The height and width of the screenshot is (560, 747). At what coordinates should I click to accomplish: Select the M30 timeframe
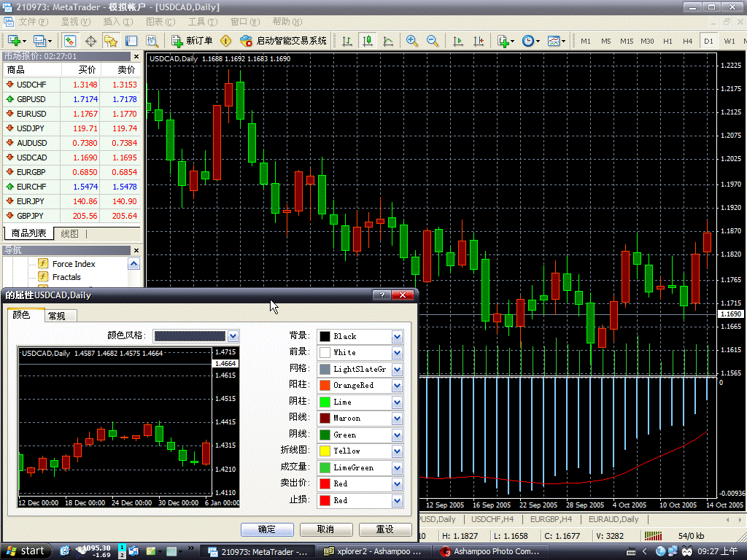click(x=647, y=41)
